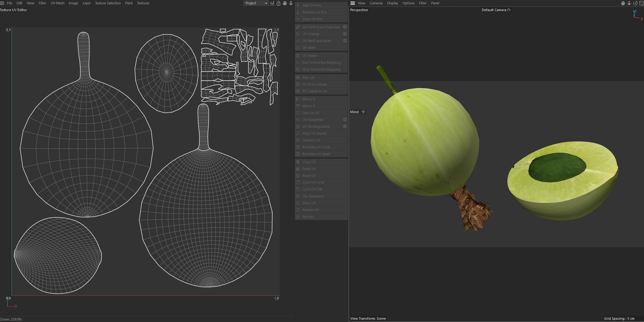Click the Clear UV Pins X icon
This screenshot has width=644, height=322.
click(298, 19)
